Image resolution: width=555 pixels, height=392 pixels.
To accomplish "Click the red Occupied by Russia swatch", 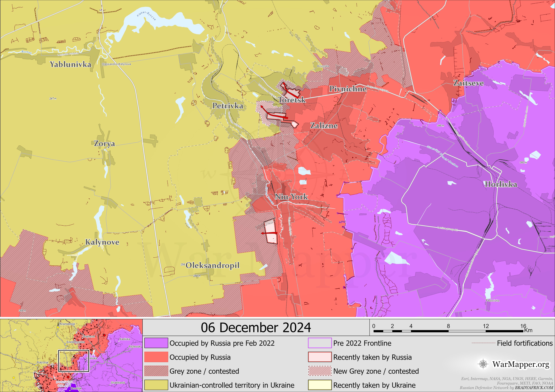I will click(156, 357).
